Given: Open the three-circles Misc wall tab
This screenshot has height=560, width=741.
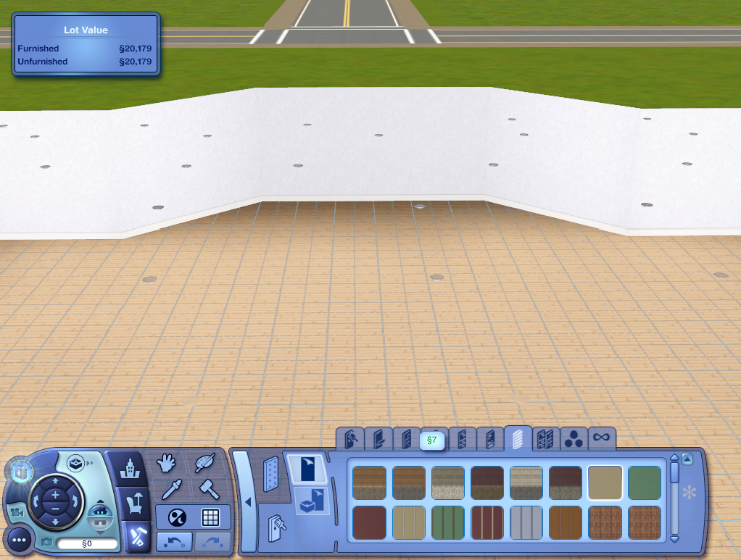Looking at the screenshot, I should tap(574, 439).
